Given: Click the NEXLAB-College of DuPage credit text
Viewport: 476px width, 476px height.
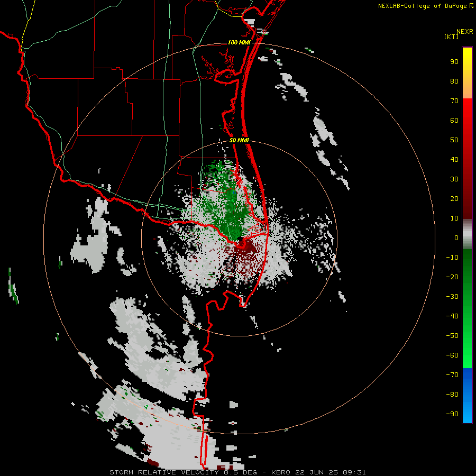Looking at the screenshot, I should (423, 6).
